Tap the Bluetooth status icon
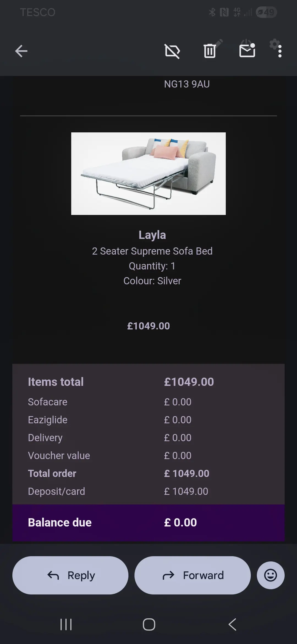Viewport: 297px width, 644px height. tap(212, 12)
